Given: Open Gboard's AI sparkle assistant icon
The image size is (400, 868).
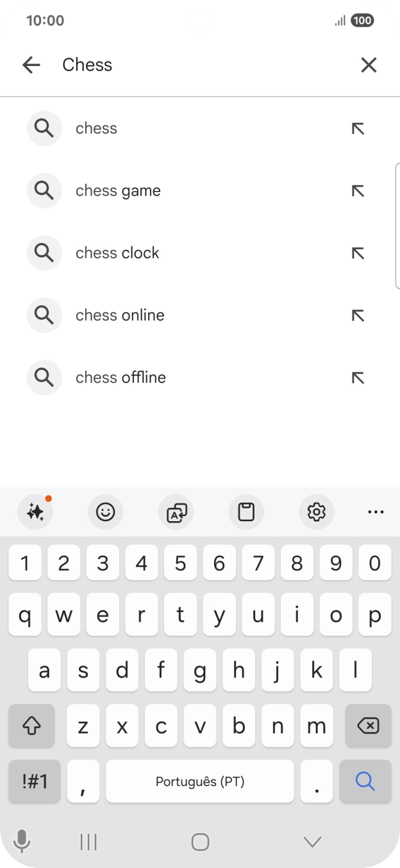Looking at the screenshot, I should pos(36,512).
